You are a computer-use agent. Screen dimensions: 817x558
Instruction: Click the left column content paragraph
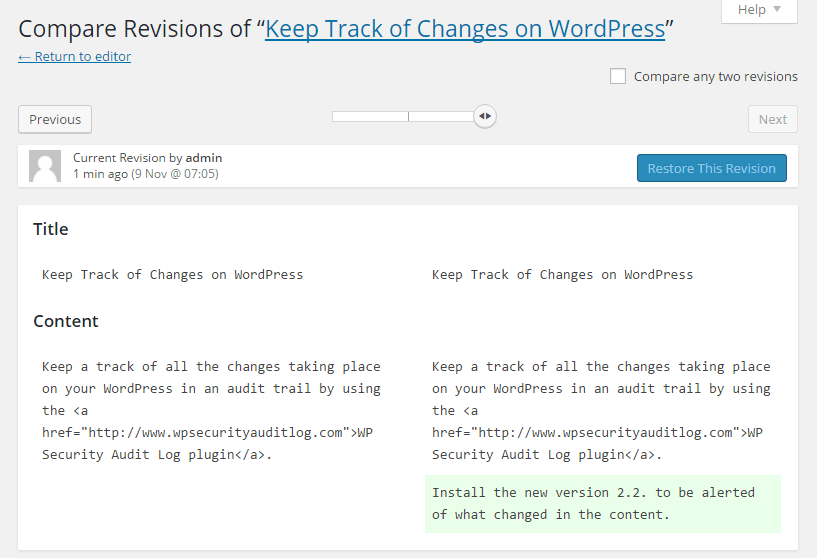[x=211, y=410]
